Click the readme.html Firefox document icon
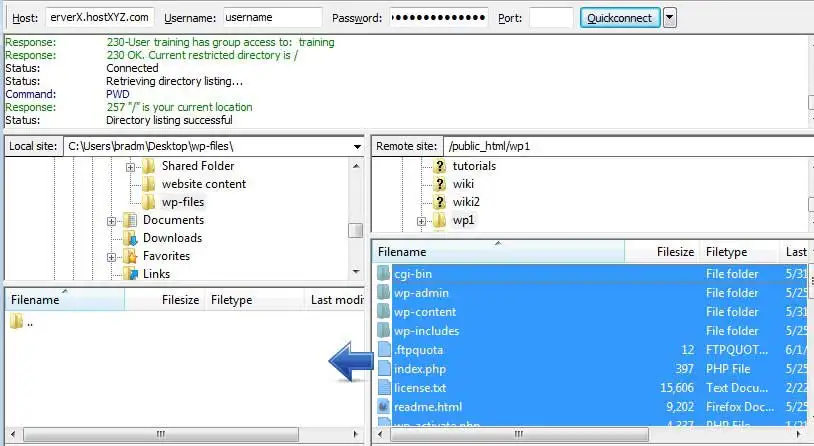The height and width of the screenshot is (446, 814). [x=384, y=407]
